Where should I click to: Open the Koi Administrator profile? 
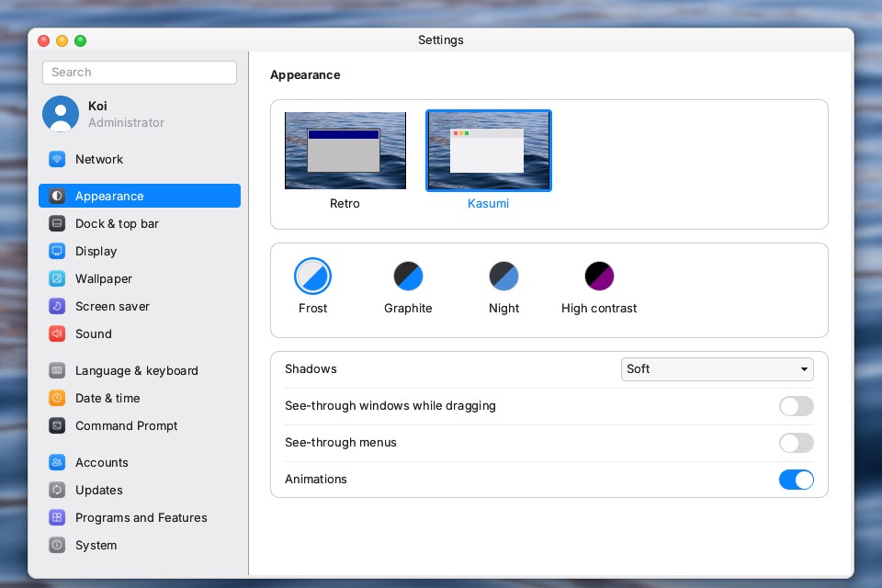point(104,114)
